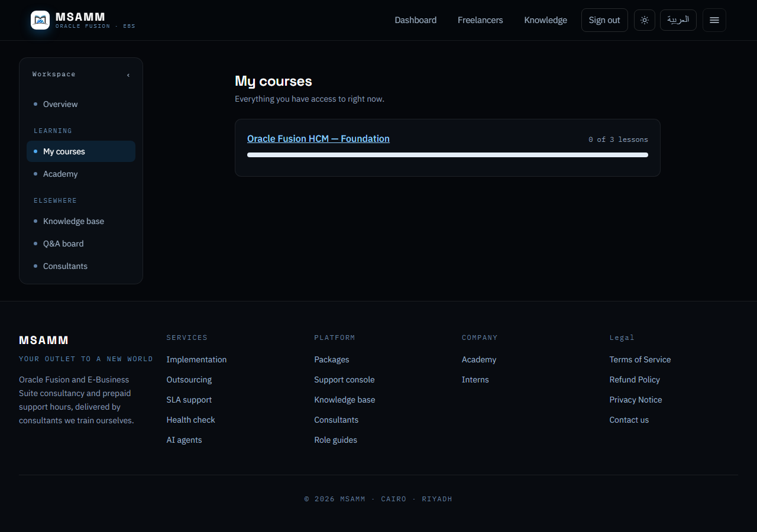Image resolution: width=757 pixels, height=532 pixels.
Task: Open Contact us footer link
Action: tap(629, 420)
